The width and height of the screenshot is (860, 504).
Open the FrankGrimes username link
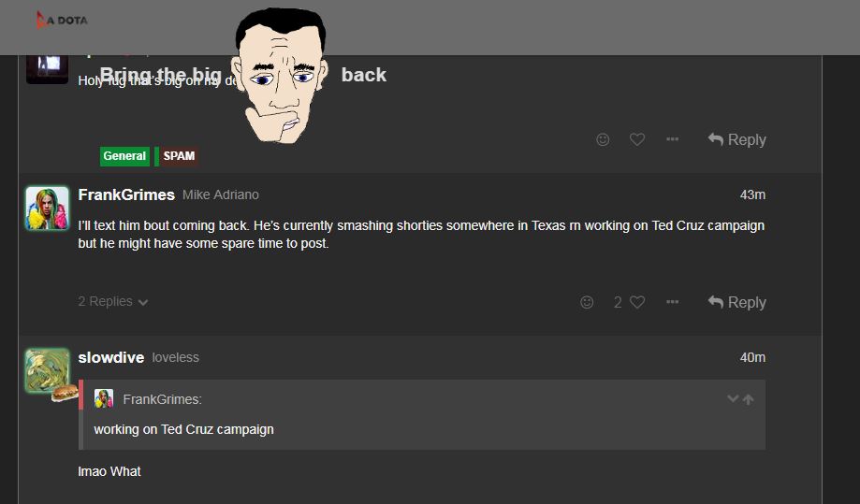tap(126, 195)
